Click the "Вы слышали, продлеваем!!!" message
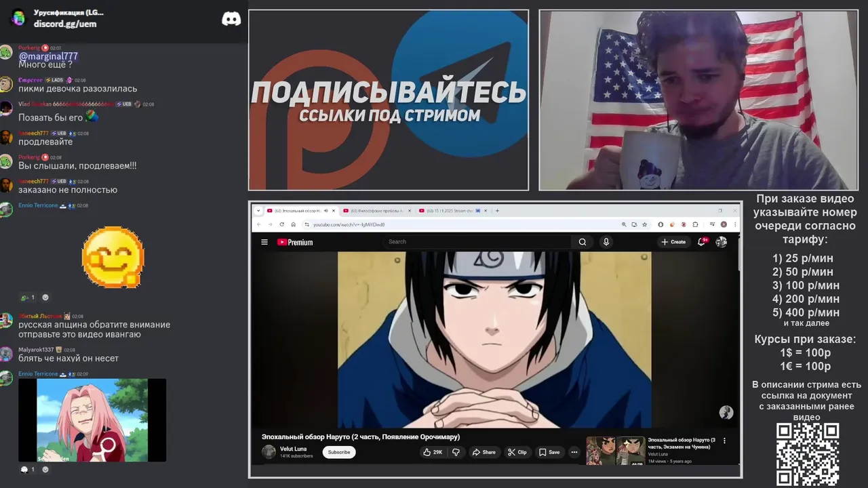868x488 pixels. (77, 166)
